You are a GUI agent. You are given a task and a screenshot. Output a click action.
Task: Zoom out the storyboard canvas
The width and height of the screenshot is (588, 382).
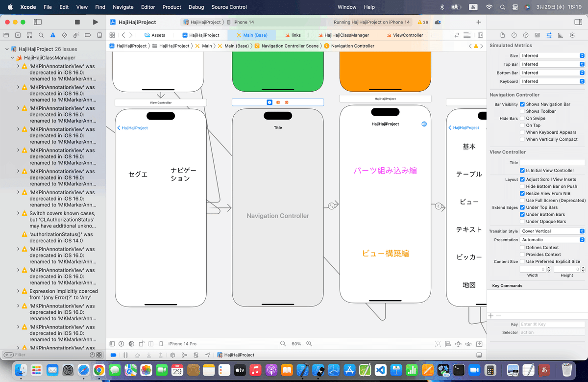pos(283,344)
